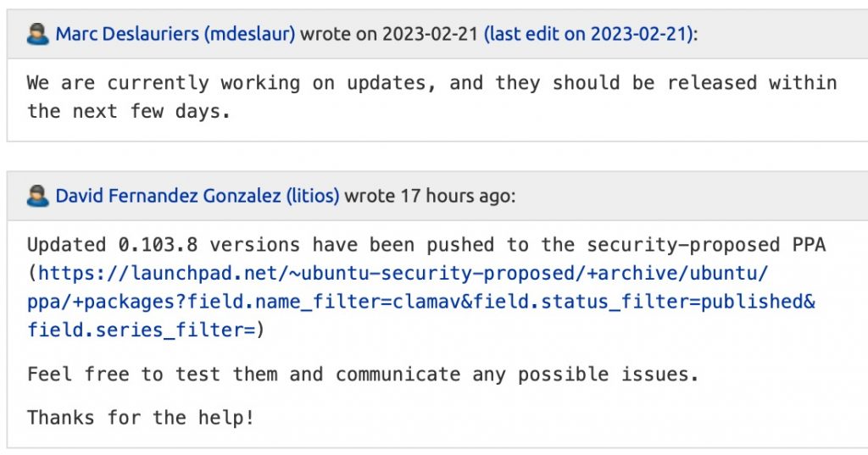Click the 'Thanks for the help!' line
This screenshot has height=455, width=868.
pyautogui.click(x=141, y=417)
